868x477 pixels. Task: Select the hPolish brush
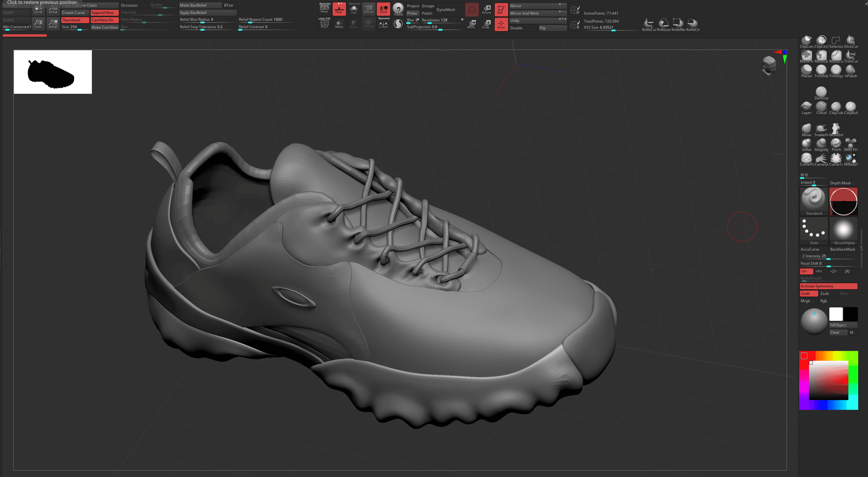pyautogui.click(x=851, y=71)
